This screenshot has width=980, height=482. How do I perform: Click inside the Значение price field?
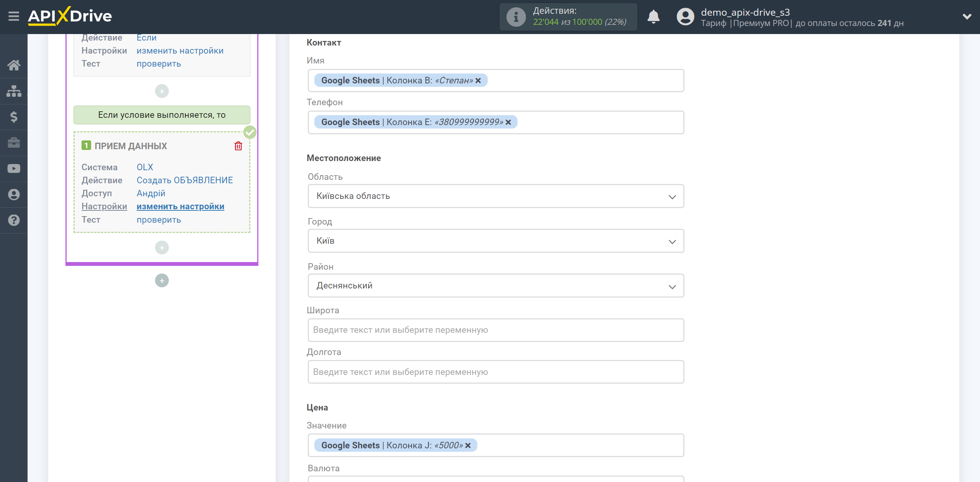(496, 445)
